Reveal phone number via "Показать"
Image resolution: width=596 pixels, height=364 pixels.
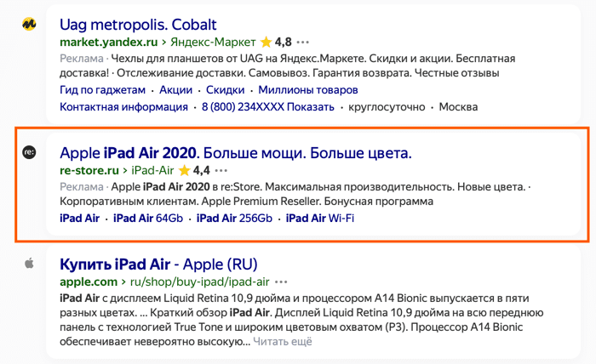click(x=310, y=107)
